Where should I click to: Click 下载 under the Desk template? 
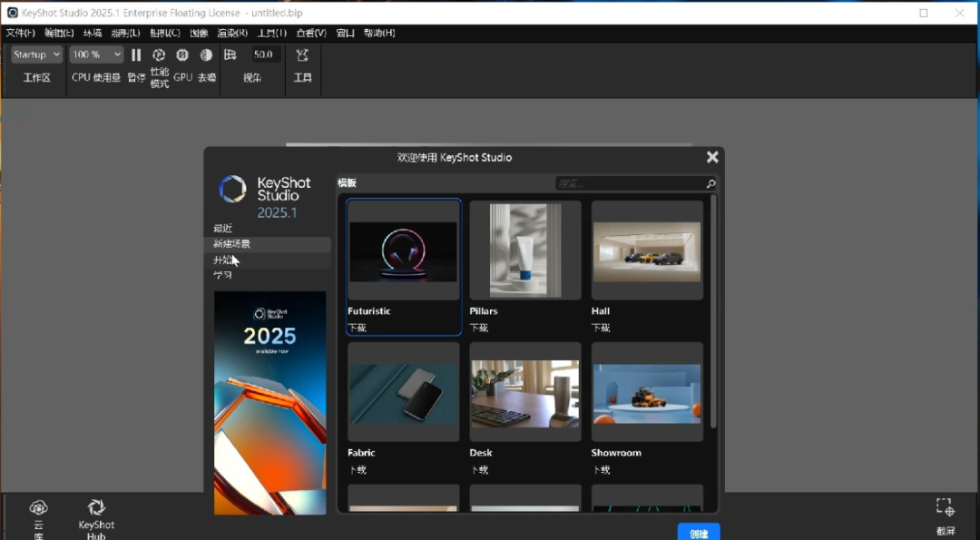click(x=479, y=469)
